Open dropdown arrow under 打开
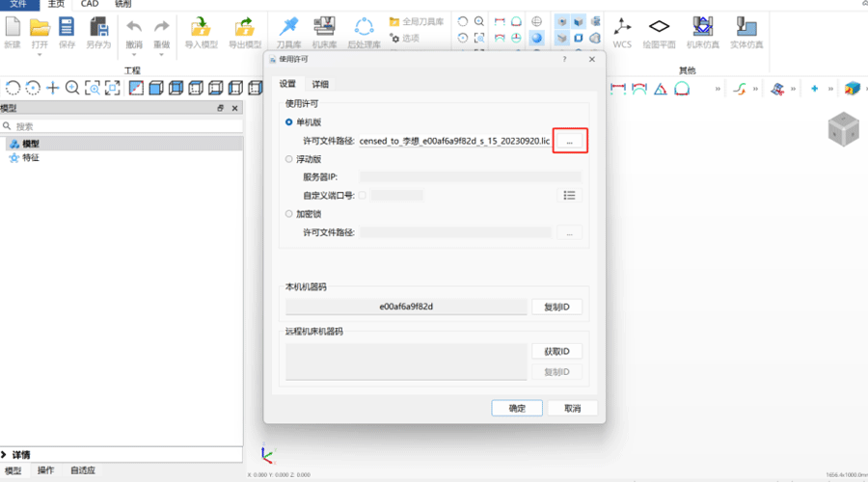This screenshot has width=868, height=482. point(40,55)
